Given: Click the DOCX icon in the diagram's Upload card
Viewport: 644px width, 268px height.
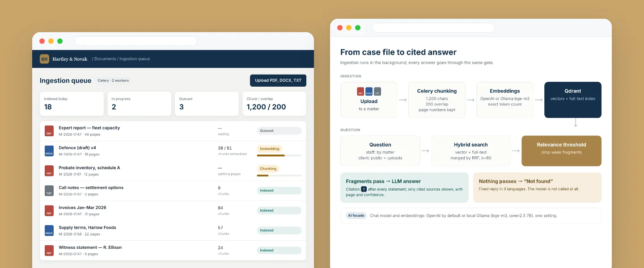Looking at the screenshot, I should point(369,91).
